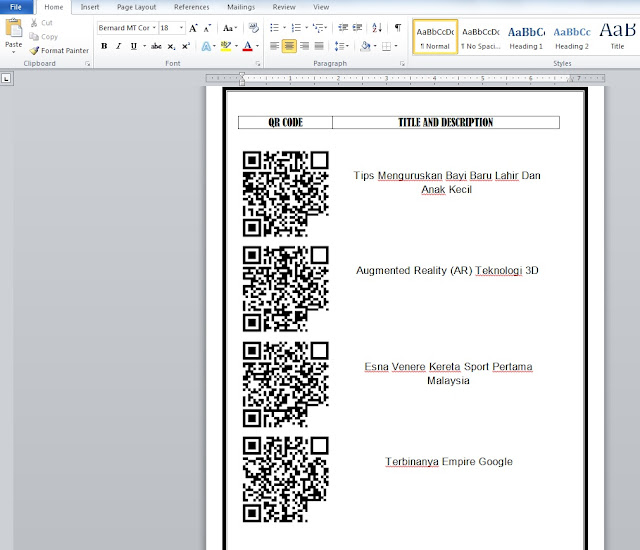This screenshot has width=640, height=550.
Task: Apply shading with the paint bucket
Action: (x=365, y=46)
